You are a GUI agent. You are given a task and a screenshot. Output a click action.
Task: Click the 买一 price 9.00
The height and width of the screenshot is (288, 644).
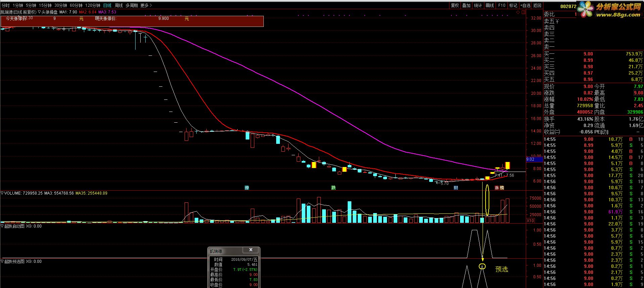pyautogui.click(x=588, y=54)
